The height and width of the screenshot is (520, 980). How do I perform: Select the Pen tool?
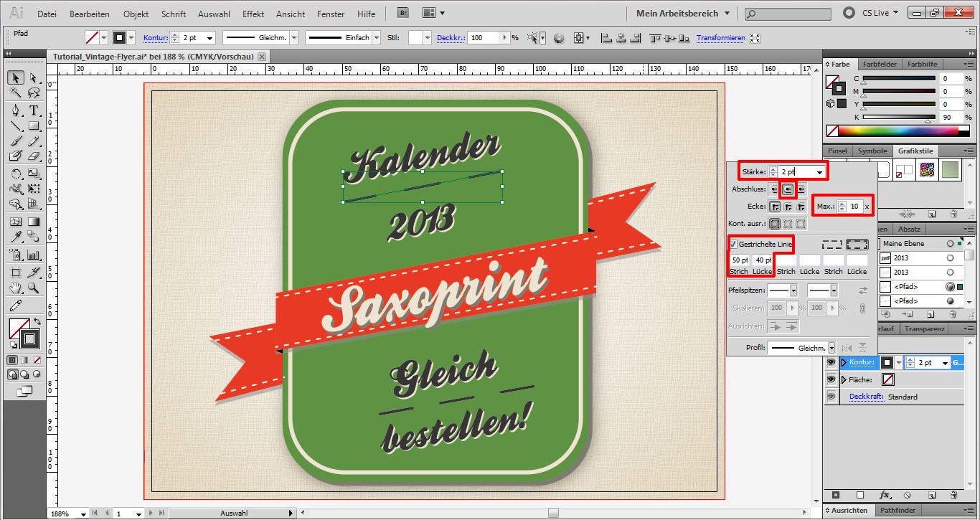coord(16,110)
